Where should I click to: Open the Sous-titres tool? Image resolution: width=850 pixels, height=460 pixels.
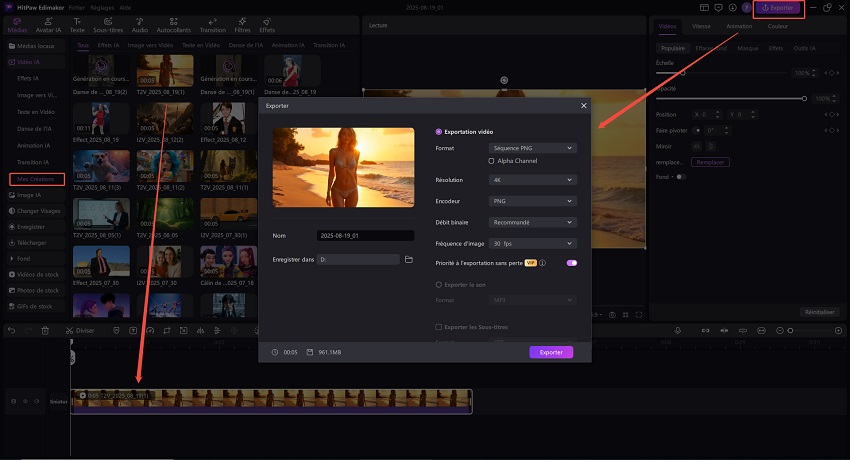[108, 25]
